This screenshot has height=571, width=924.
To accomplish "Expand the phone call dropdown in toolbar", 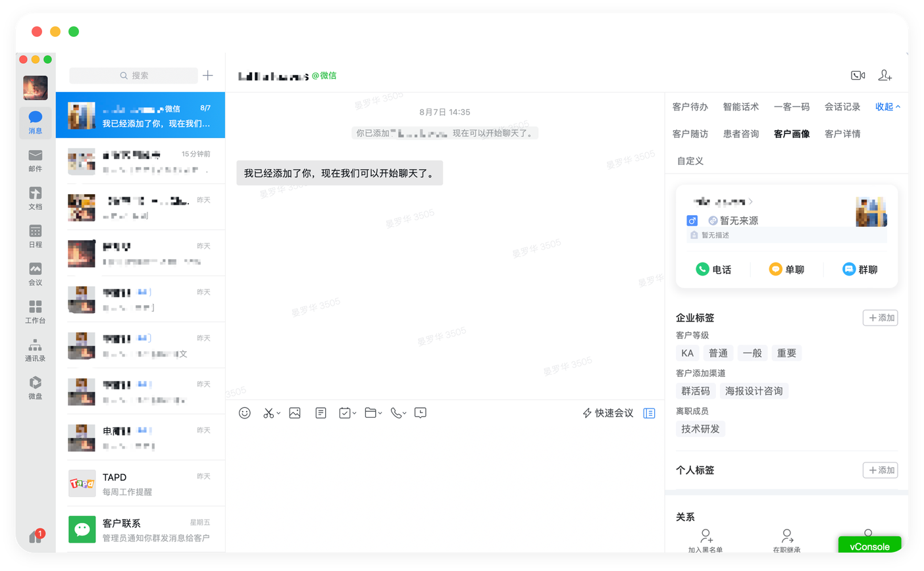I will click(x=404, y=413).
